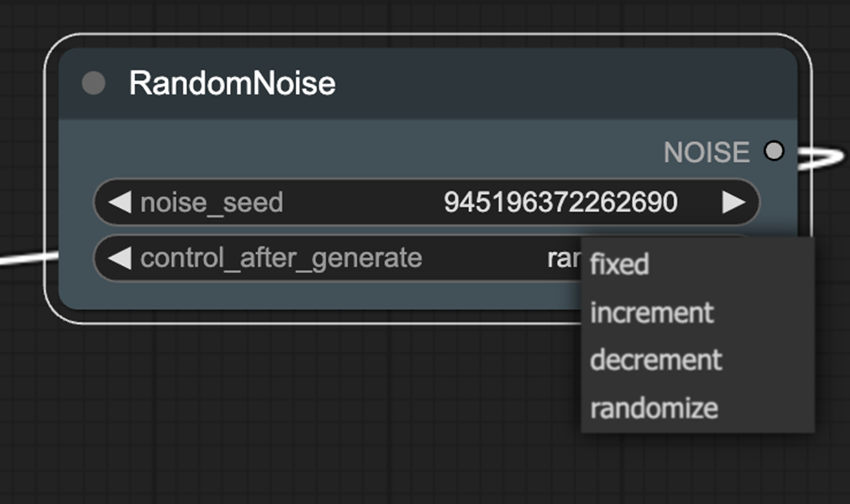The image size is (850, 504).
Task: Click the NOISE output connector dot
Action: [x=773, y=151]
